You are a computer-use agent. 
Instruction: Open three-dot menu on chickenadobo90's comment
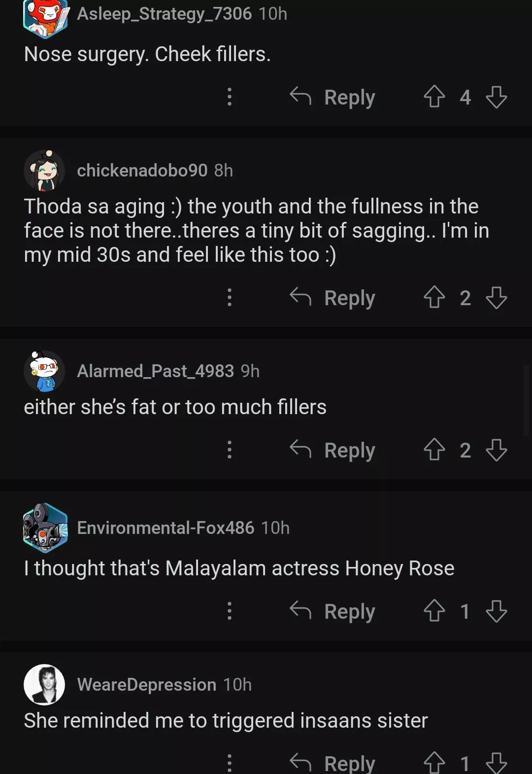tap(229, 297)
